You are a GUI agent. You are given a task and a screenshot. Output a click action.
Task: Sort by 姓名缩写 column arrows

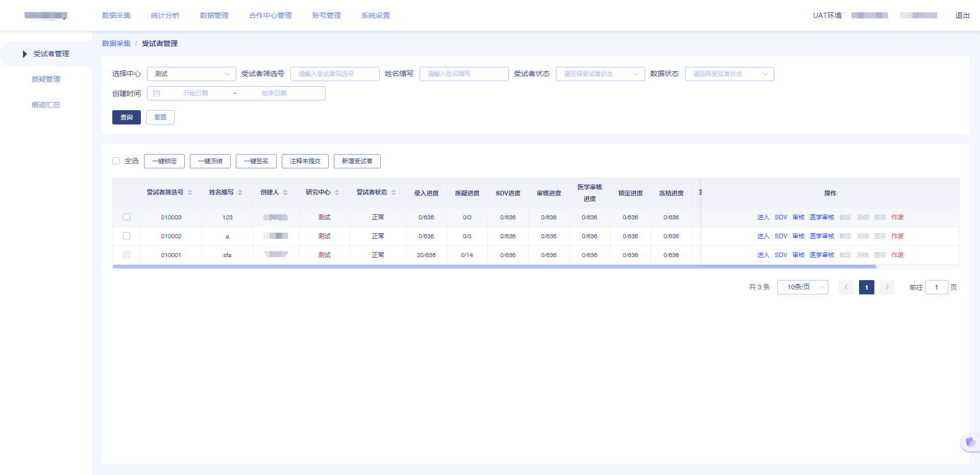point(240,192)
